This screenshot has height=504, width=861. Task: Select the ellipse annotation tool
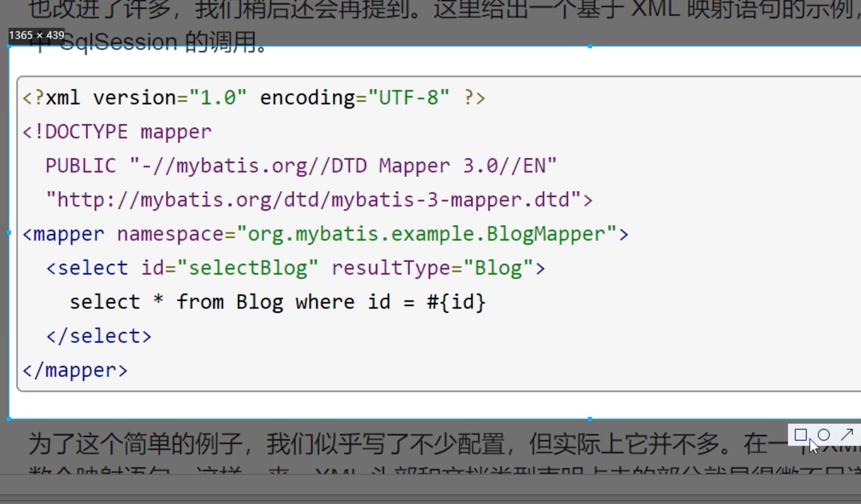[824, 435]
